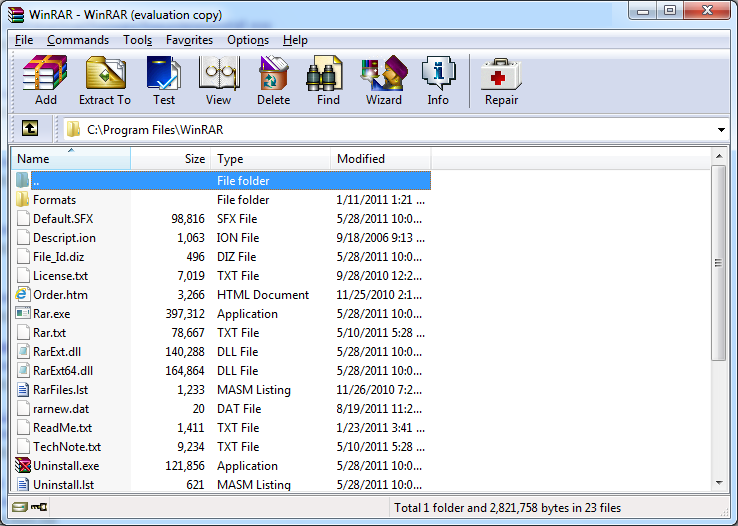The image size is (738, 526).
Task: Open the address bar path dropdown
Action: coord(721,130)
